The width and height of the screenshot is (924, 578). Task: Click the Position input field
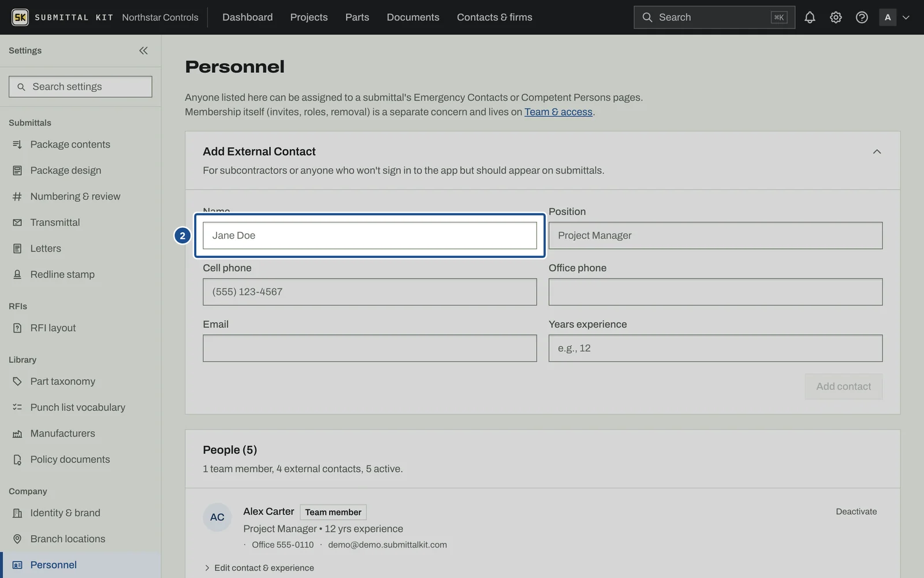[715, 236]
